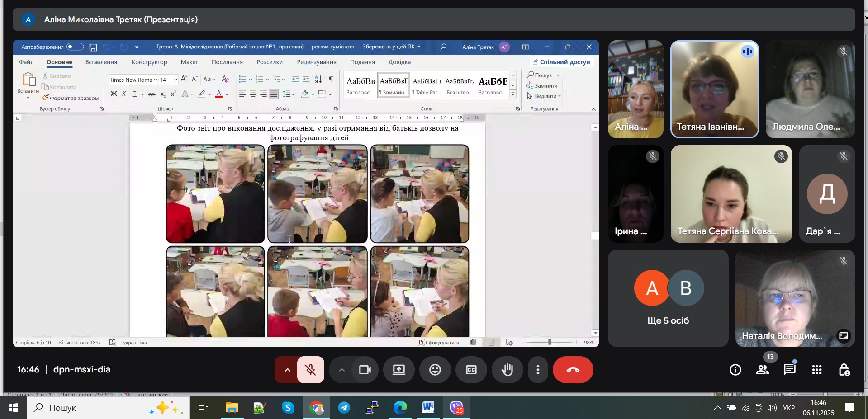This screenshot has width=868, height=419.
Task: Open meeting details info icon
Action: [x=735, y=370]
